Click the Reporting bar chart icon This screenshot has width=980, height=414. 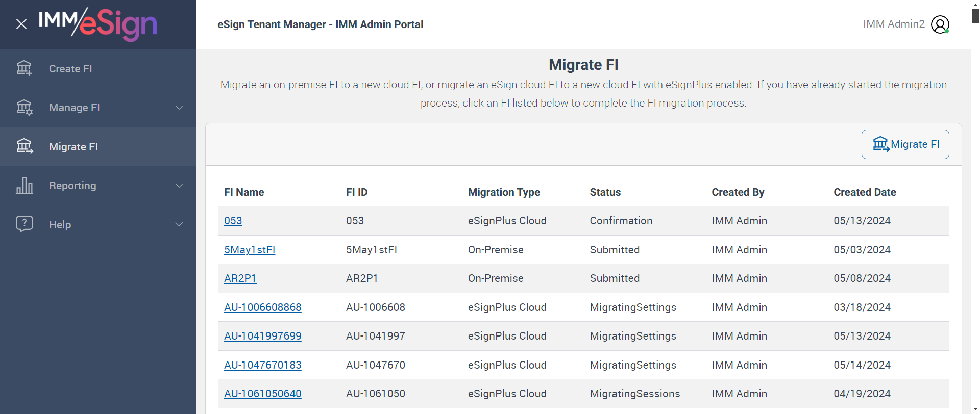[x=24, y=186]
